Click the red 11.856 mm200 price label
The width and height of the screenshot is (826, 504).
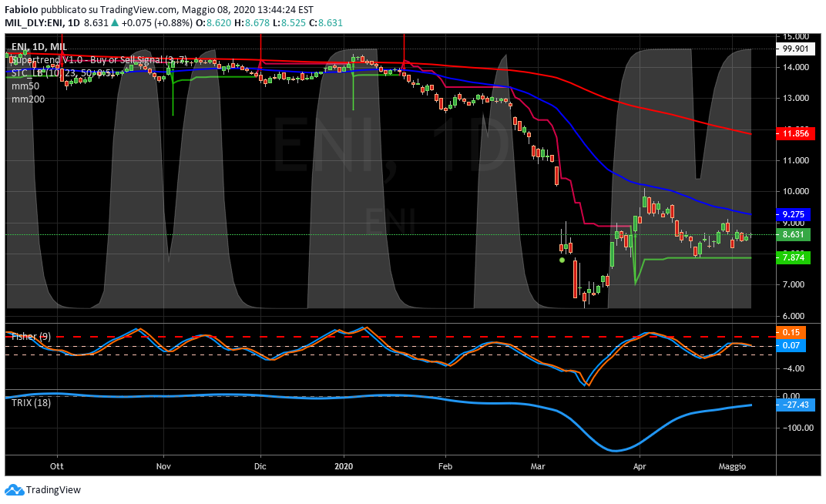[795, 133]
